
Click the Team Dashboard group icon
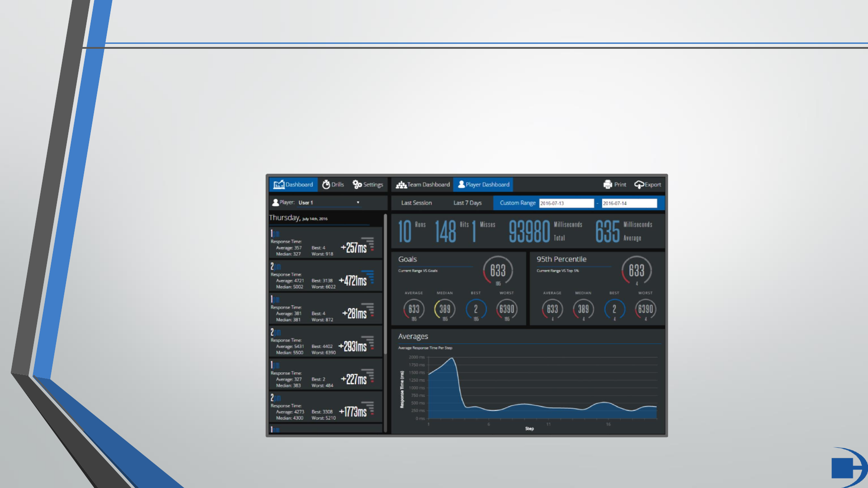401,184
